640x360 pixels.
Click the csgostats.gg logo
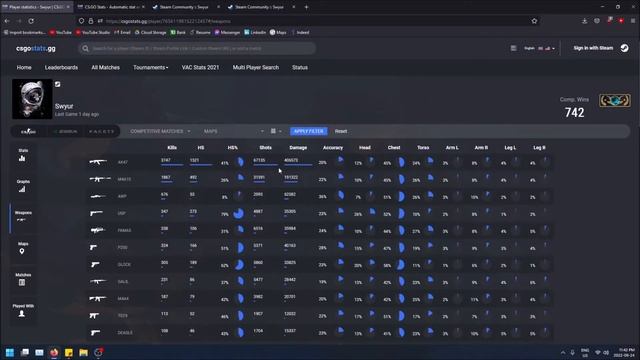pyautogui.click(x=36, y=49)
